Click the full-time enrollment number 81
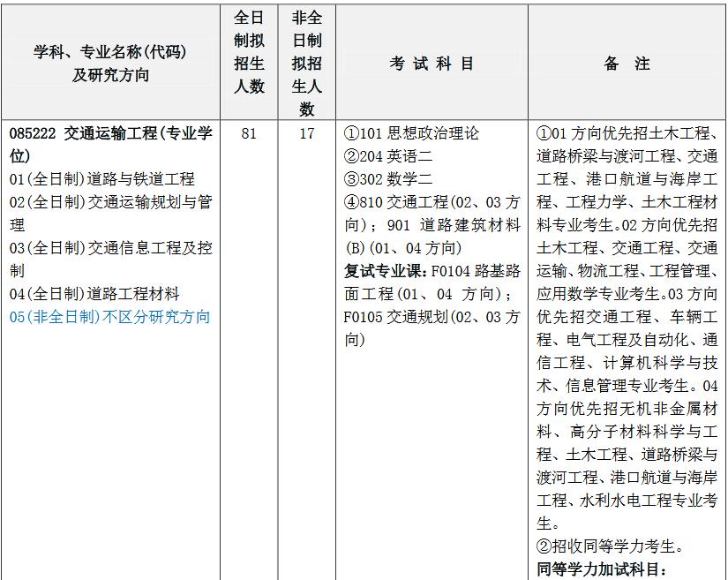 249,133
